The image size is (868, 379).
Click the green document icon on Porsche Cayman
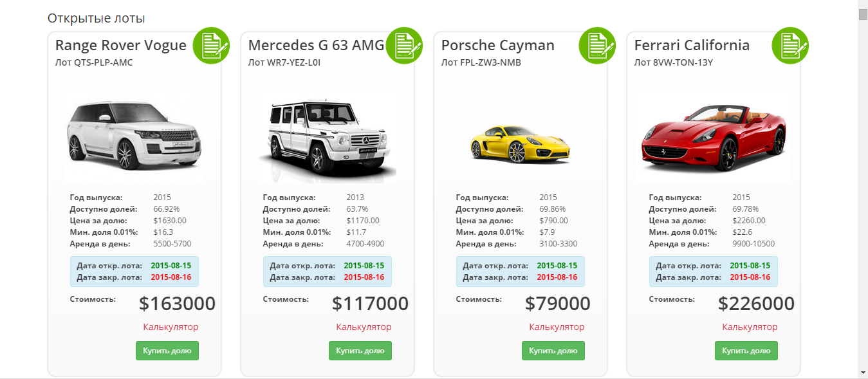click(597, 45)
